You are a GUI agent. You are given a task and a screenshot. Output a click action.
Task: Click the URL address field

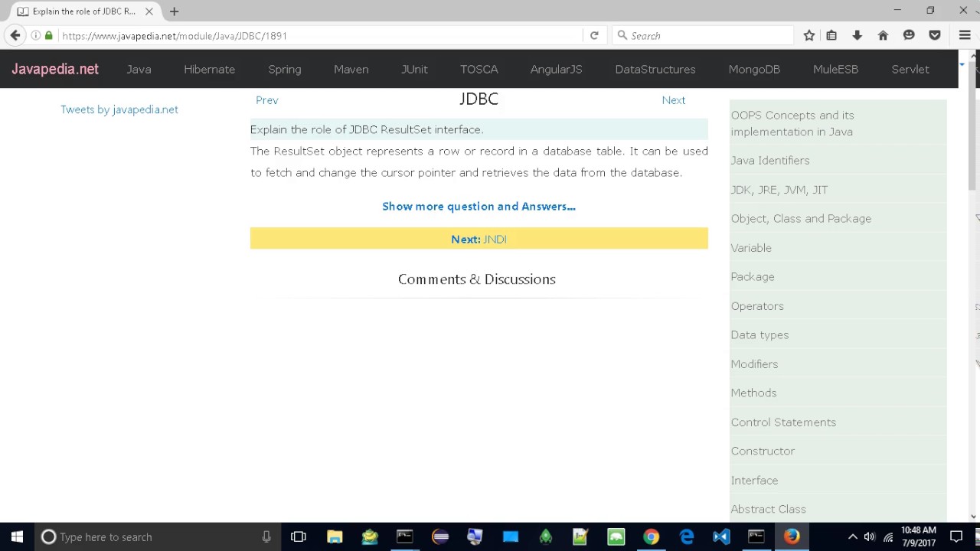pos(320,36)
